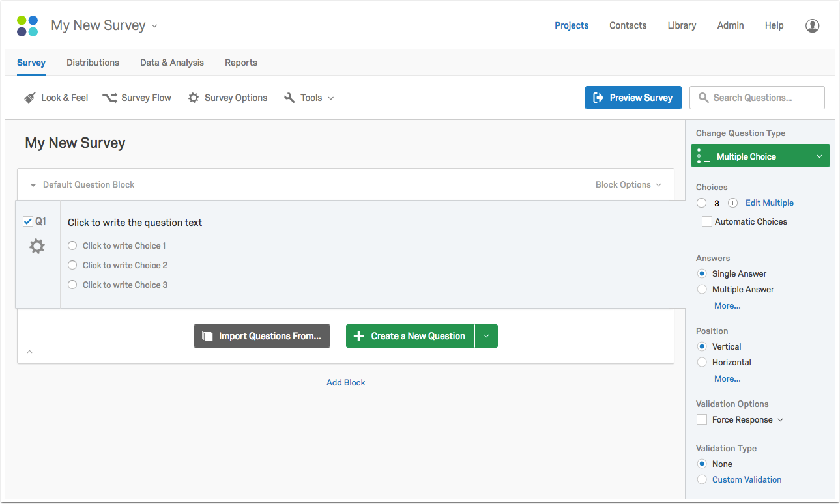Click the Add Block link
This screenshot has width=840, height=504.
[345, 382]
